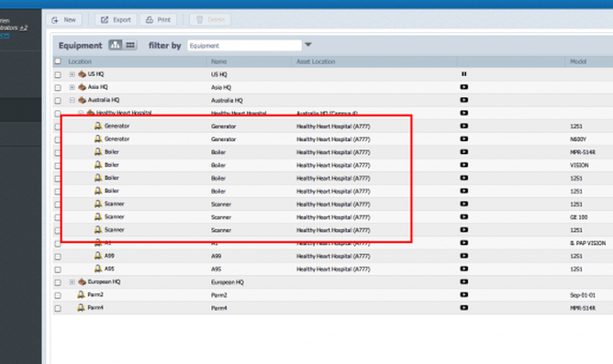Check the Australia HQ row checkbox
This screenshot has width=613, height=364.
(58, 100)
